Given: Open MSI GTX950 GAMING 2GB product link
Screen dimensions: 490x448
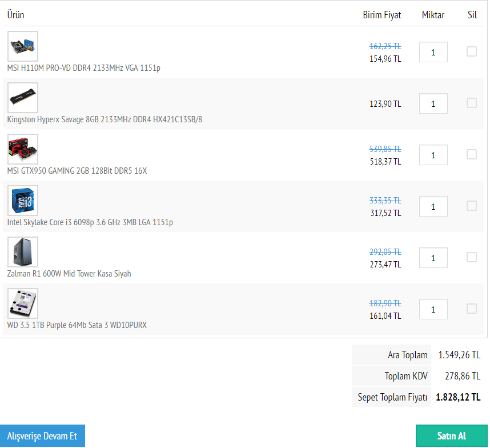Looking at the screenshot, I should tap(77, 171).
